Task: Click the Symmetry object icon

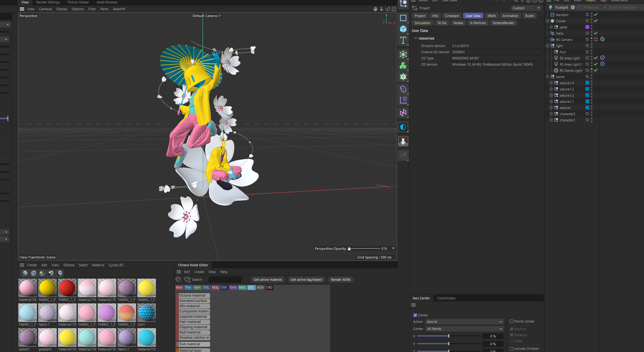Action: [403, 113]
